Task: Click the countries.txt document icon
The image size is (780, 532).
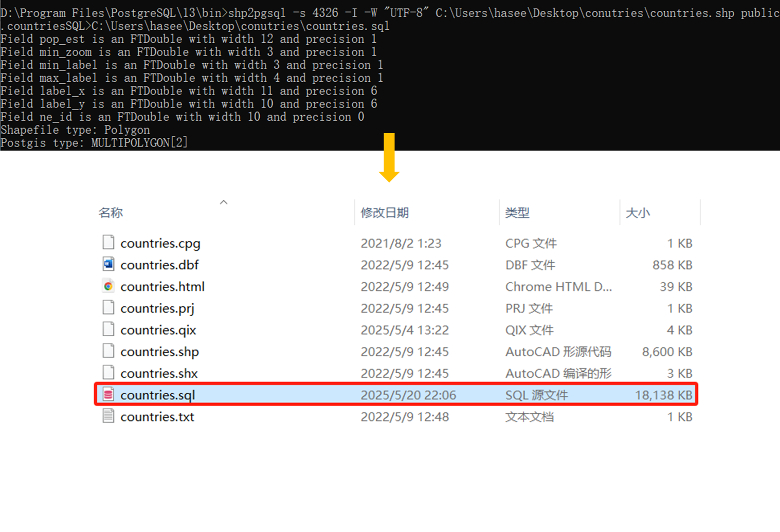Action: point(108,416)
